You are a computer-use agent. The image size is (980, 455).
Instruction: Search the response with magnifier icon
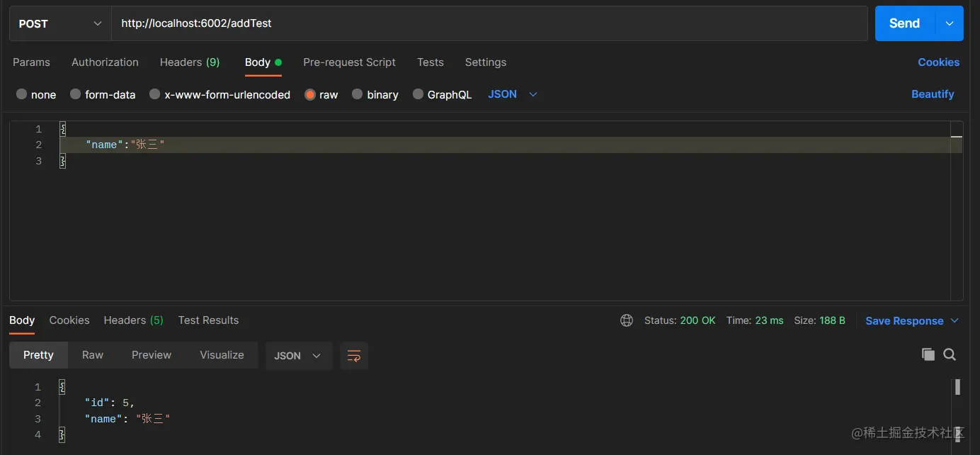click(x=950, y=354)
